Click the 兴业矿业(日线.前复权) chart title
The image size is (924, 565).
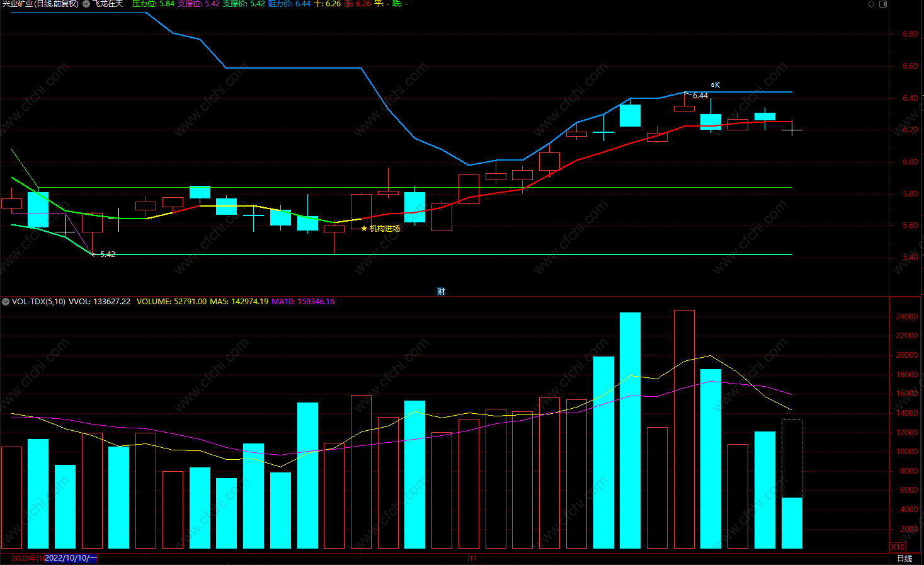(x=40, y=4)
